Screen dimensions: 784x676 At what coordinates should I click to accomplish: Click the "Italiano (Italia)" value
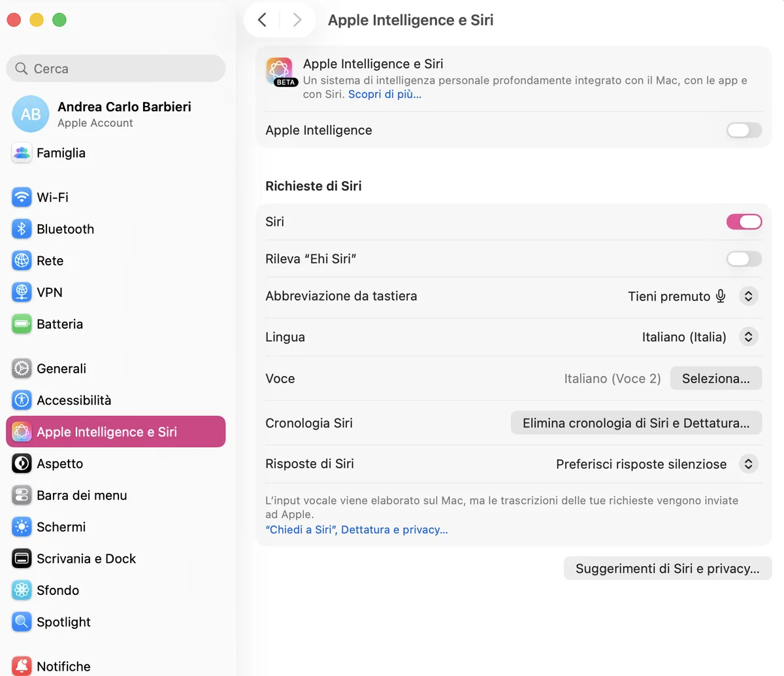pos(684,337)
